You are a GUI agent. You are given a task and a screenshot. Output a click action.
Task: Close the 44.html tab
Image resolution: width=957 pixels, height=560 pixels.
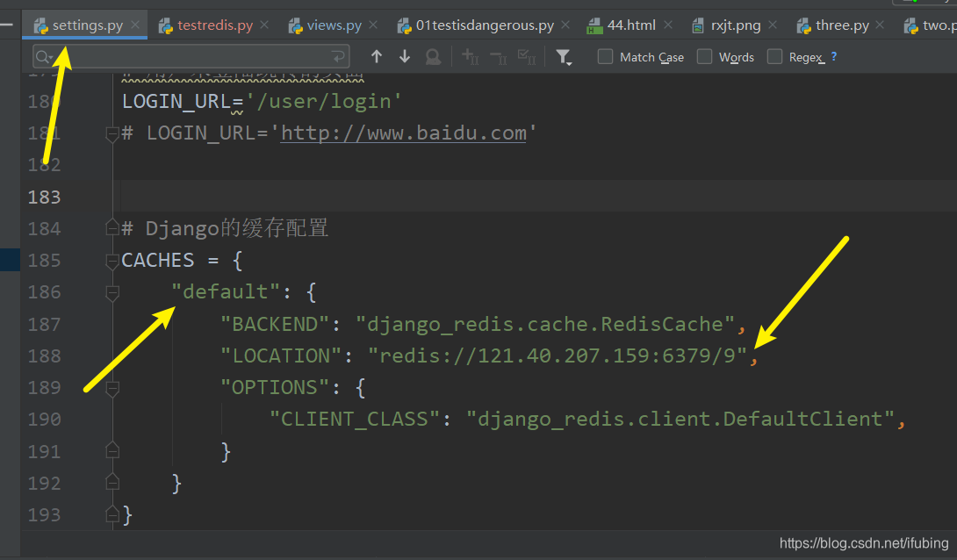667,25
